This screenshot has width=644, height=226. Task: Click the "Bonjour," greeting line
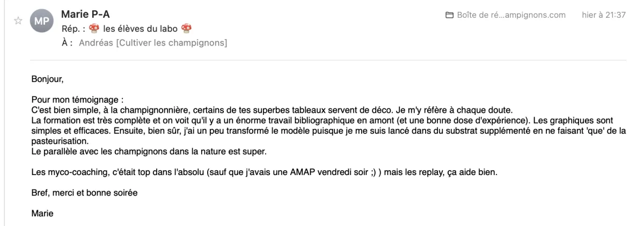point(47,80)
